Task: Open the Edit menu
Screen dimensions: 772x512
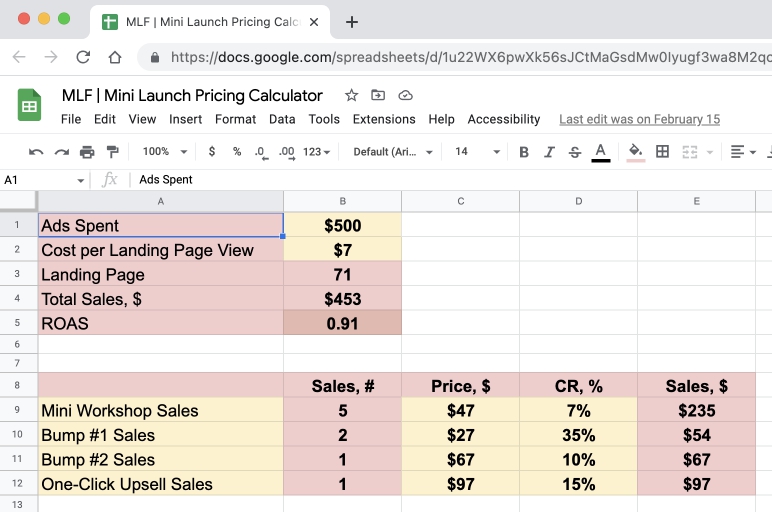Action: pyautogui.click(x=104, y=119)
